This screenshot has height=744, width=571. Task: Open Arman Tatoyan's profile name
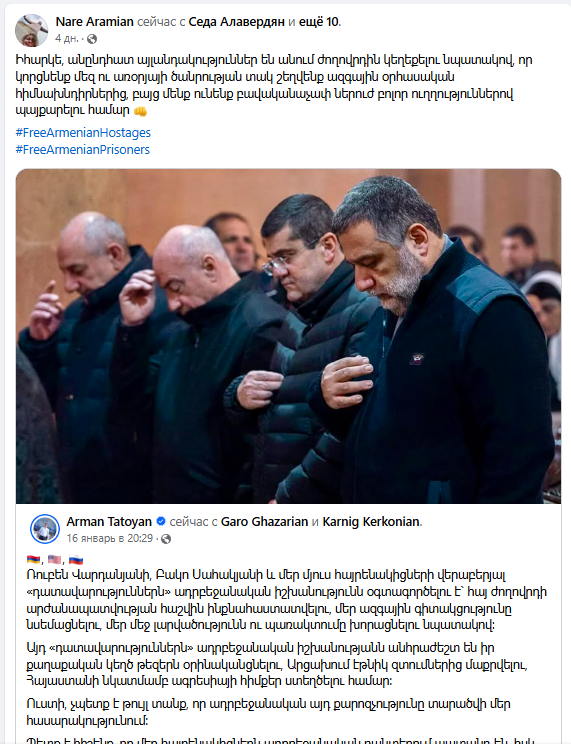point(109,521)
